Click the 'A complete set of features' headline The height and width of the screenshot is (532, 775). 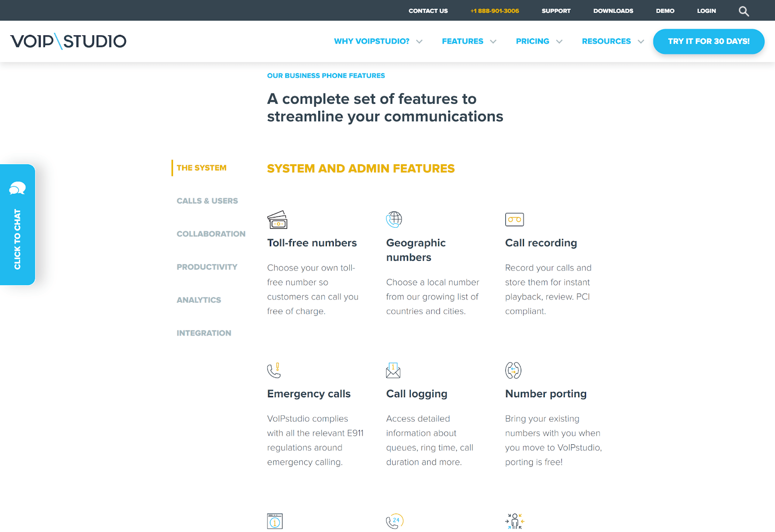point(385,108)
